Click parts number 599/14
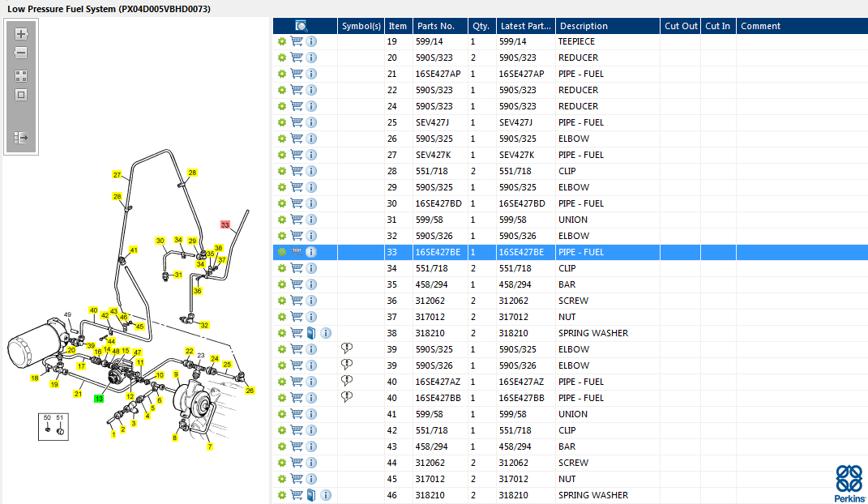 pyautogui.click(x=429, y=41)
